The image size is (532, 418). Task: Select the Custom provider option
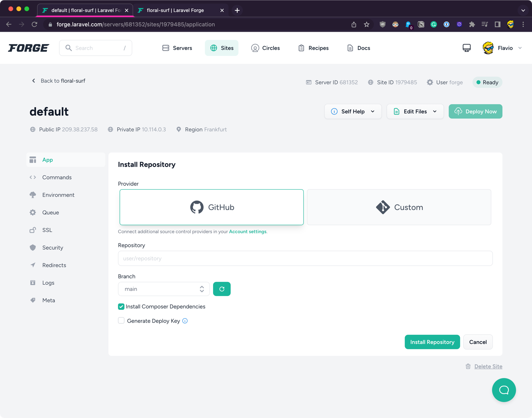point(399,207)
